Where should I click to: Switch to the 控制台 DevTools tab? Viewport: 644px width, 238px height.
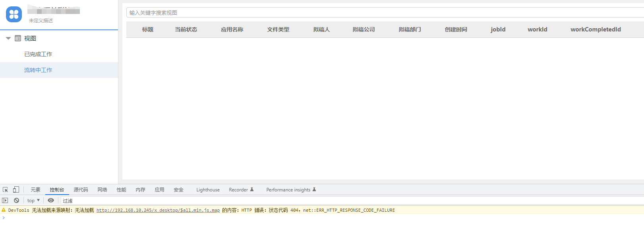[57, 190]
